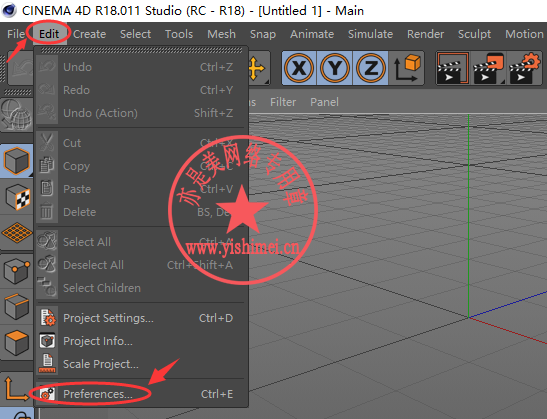Choose Project Info... menu entry

(x=142, y=341)
